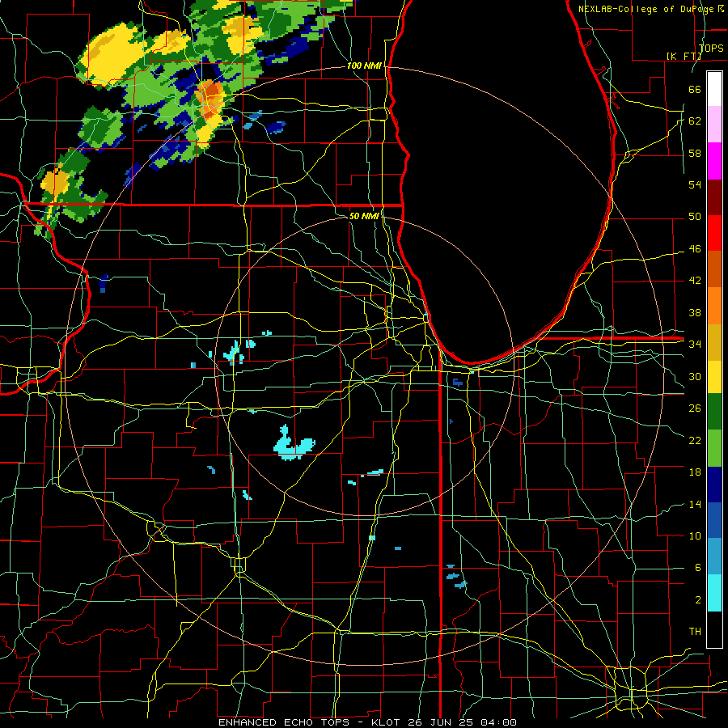Click the '100 NMI' range ring label

[x=364, y=66]
